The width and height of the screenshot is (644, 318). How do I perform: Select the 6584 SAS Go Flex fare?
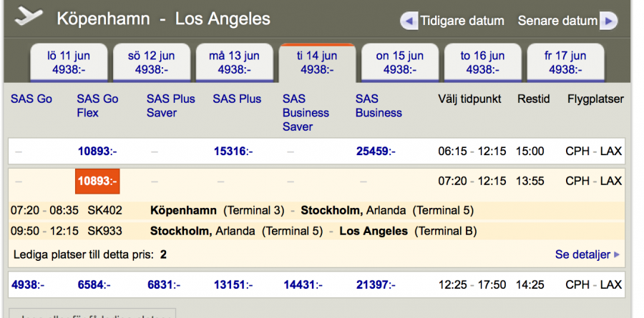click(x=94, y=285)
